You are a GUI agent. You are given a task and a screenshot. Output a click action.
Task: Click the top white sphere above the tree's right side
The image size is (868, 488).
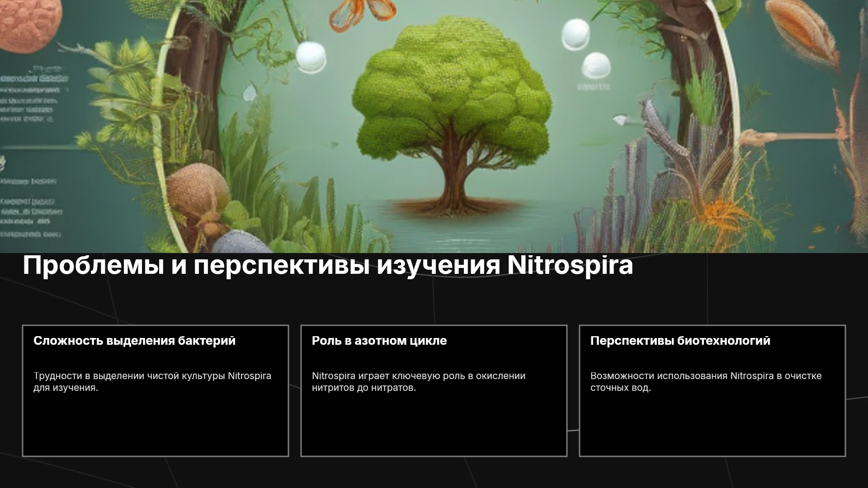(576, 34)
